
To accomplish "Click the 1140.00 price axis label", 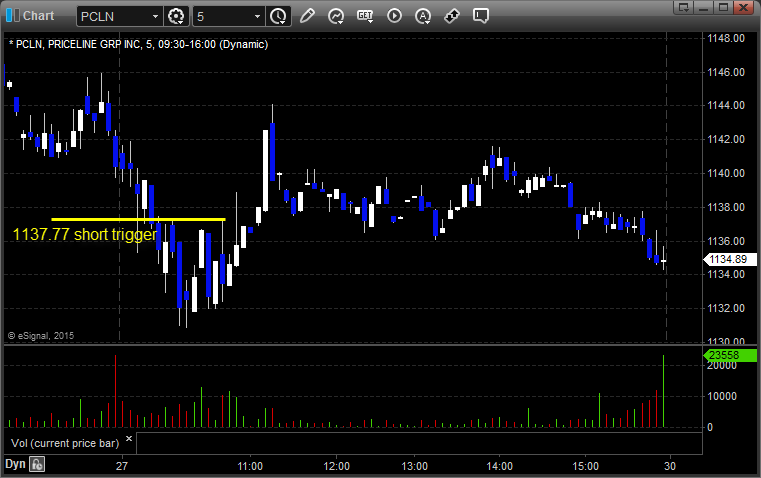I will tap(726, 173).
